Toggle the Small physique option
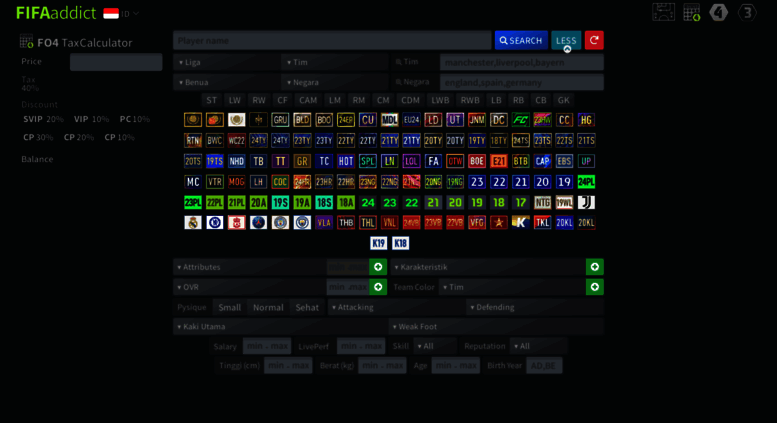Image resolution: width=777 pixels, height=423 pixels. click(x=229, y=307)
